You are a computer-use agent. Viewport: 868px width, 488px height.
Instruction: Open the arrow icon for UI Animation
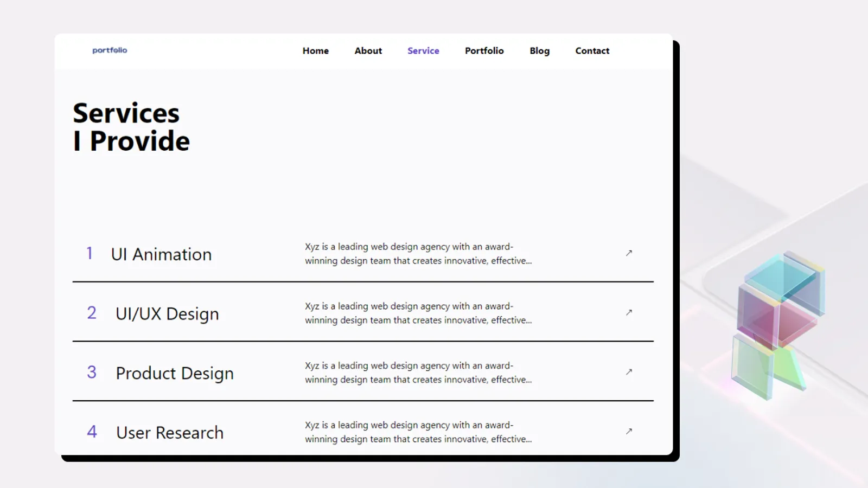click(x=629, y=253)
